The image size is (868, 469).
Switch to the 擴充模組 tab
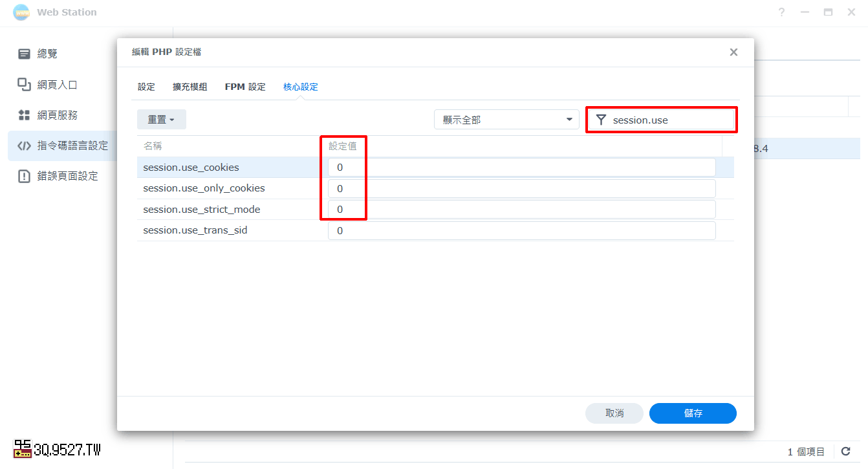click(190, 87)
